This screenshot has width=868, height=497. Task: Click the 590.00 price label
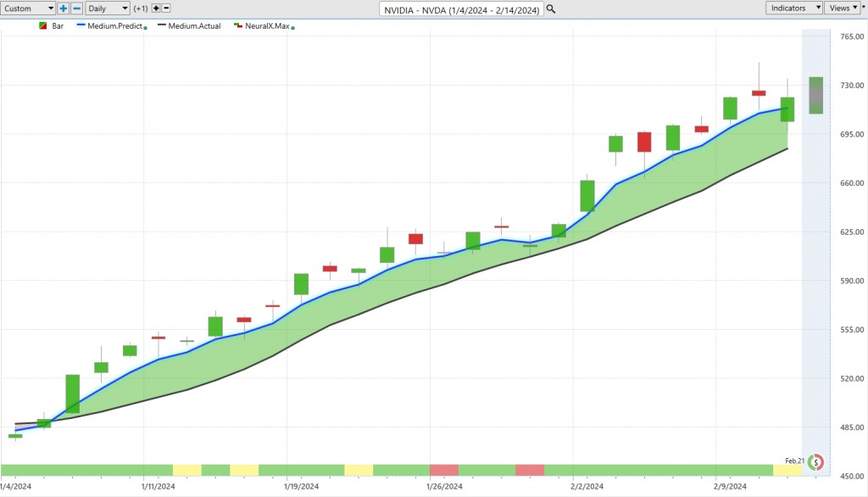(x=851, y=281)
